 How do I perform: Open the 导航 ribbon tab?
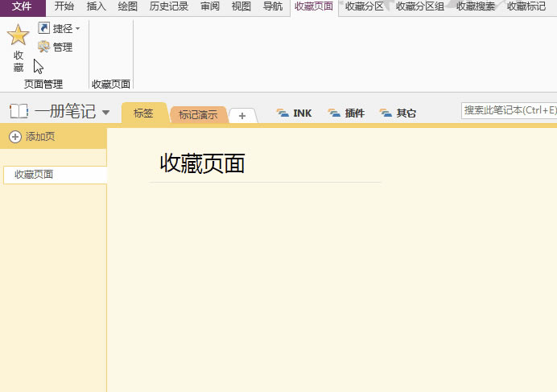point(273,6)
